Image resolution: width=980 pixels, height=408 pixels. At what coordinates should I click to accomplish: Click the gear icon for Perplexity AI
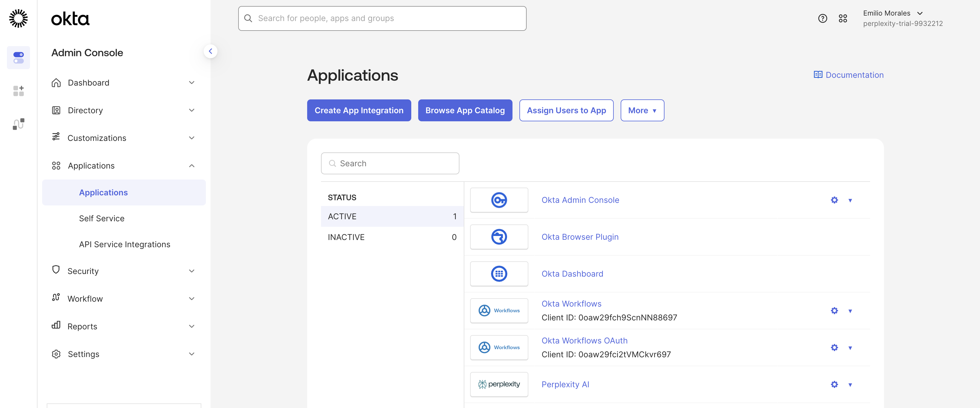coord(834,384)
